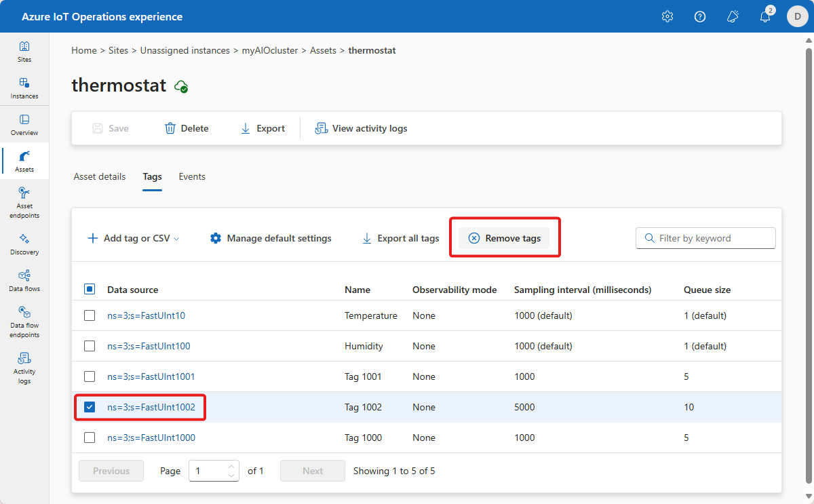The image size is (814, 504).
Task: Click the cloud sync status icon beside thermostat
Action: click(x=181, y=86)
